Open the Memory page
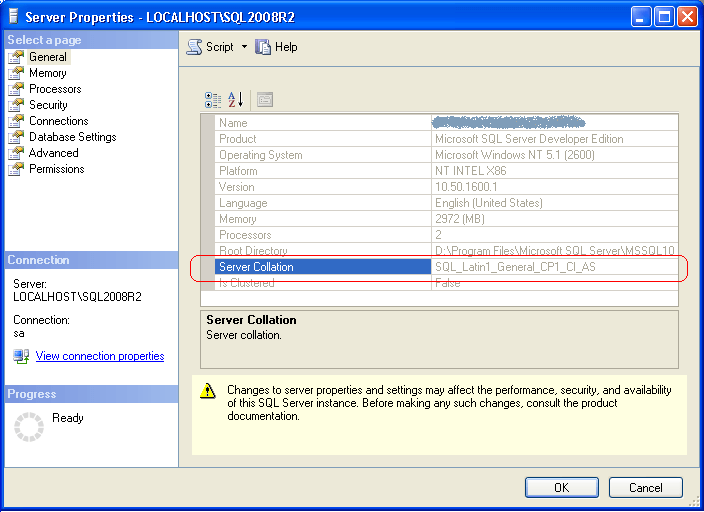 [x=48, y=73]
